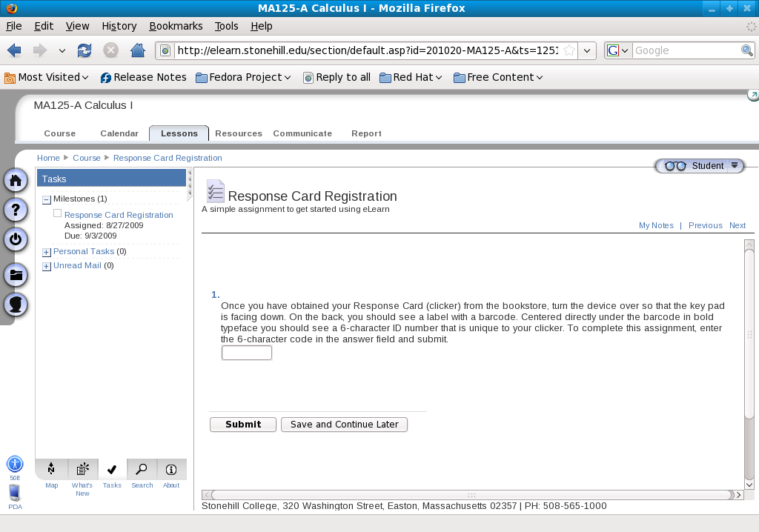Viewport: 759px width, 532px height.
Task: Open the Search magnifier panel icon
Action: click(x=142, y=469)
